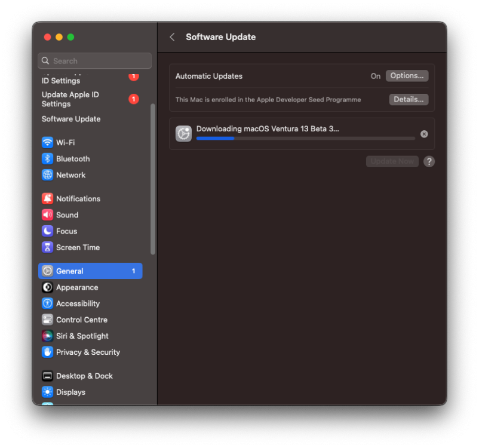Select the Network globe icon
Screen dimensions: 479x448
47,175
